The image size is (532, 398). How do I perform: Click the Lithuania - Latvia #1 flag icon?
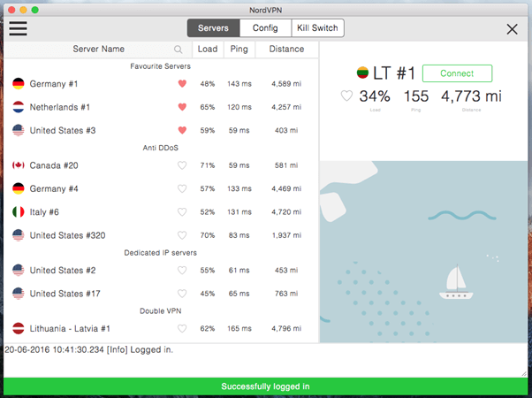[x=19, y=328]
